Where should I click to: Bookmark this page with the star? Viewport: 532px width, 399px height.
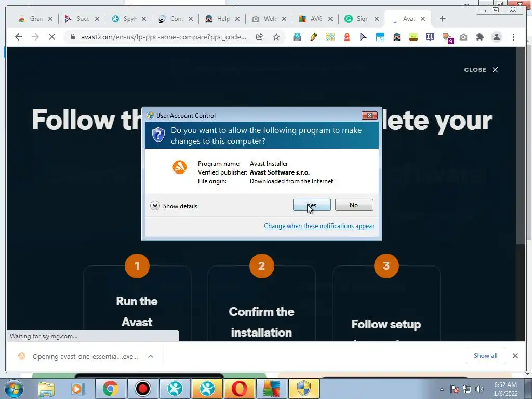pyautogui.click(x=276, y=37)
